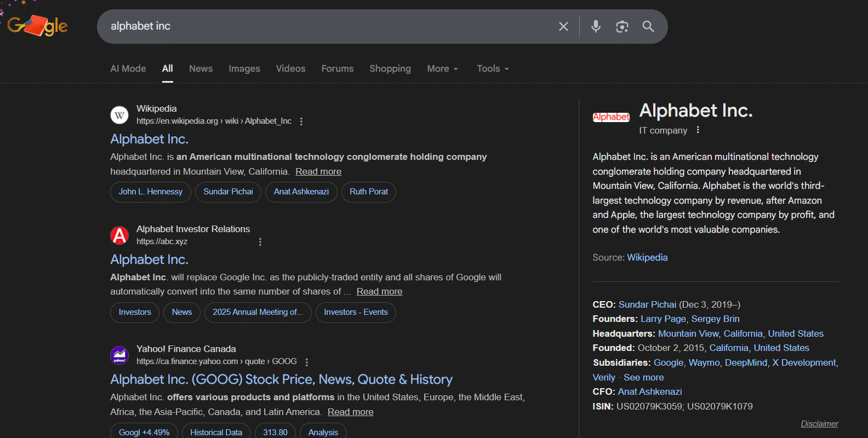Switch to AI Mode tab
Viewport: 868px width, 438px height.
128,68
